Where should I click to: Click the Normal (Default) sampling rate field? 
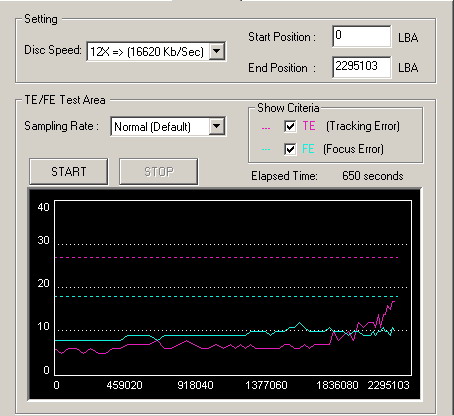[x=168, y=126]
